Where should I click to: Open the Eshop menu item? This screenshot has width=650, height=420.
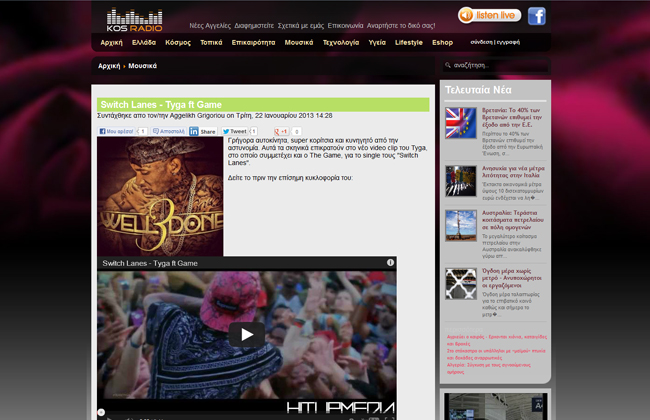click(442, 42)
